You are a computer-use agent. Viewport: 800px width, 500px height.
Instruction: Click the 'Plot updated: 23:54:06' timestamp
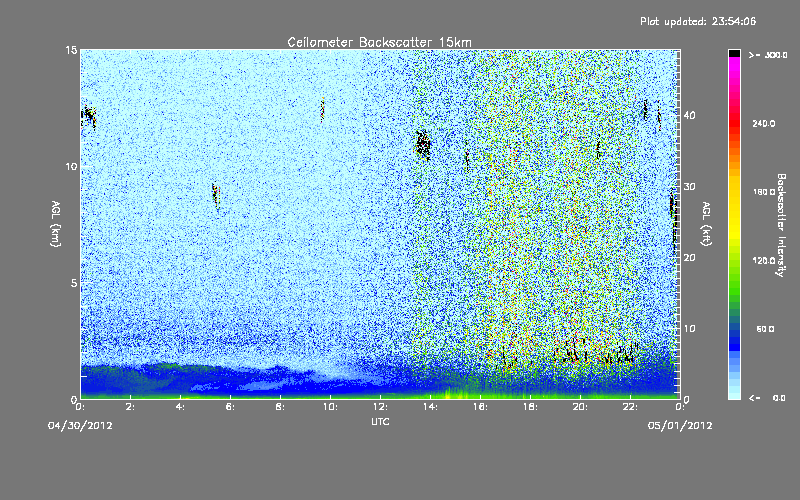point(698,21)
